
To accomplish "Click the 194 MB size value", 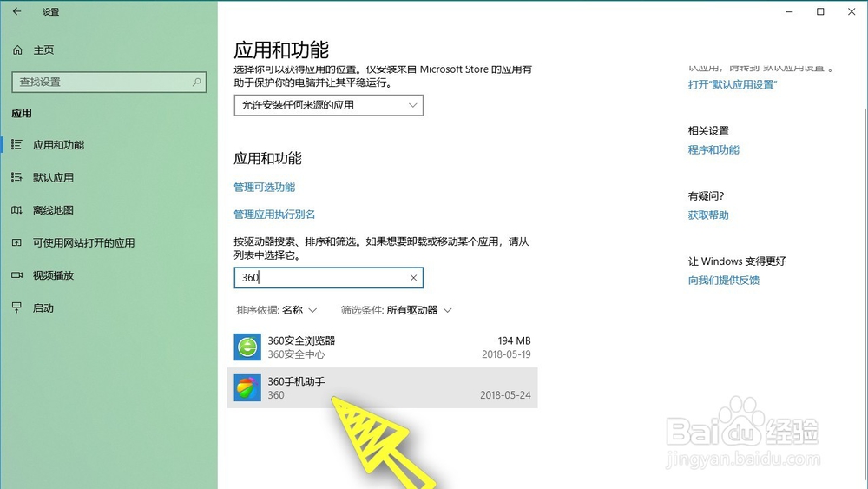I will 514,340.
